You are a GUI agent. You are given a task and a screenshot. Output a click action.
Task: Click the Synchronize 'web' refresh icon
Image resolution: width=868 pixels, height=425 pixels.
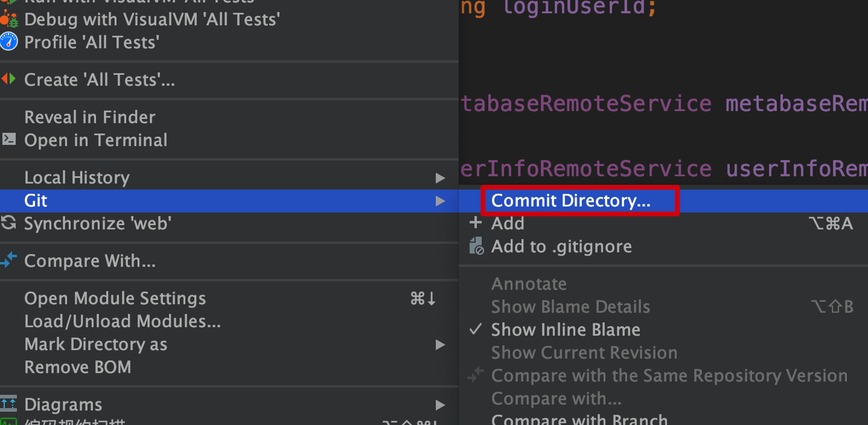tap(8, 223)
